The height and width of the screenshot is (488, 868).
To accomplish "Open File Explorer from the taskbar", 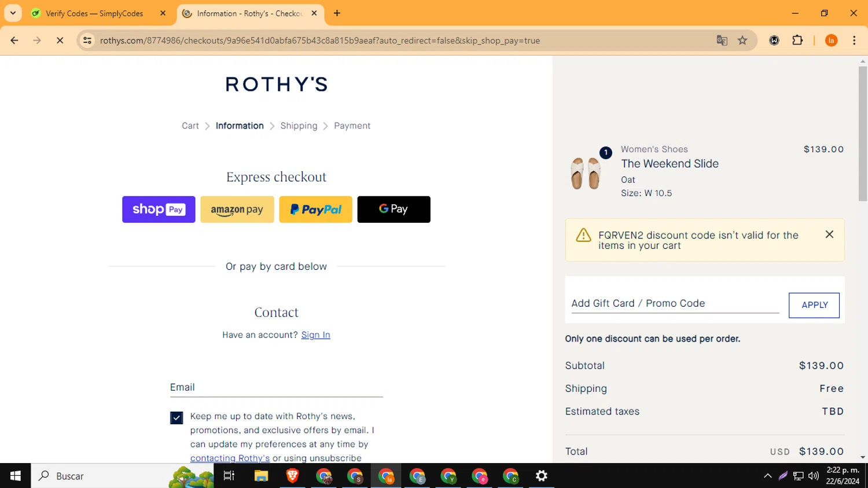I will pyautogui.click(x=261, y=476).
